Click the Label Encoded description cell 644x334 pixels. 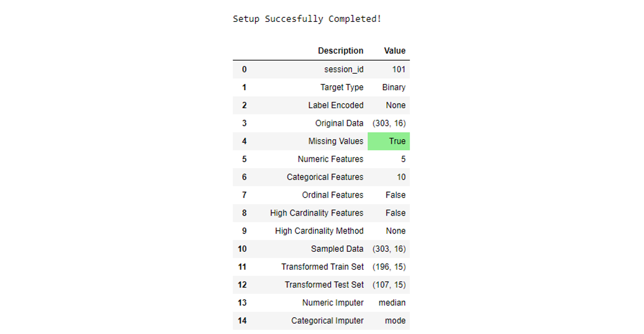pos(336,105)
